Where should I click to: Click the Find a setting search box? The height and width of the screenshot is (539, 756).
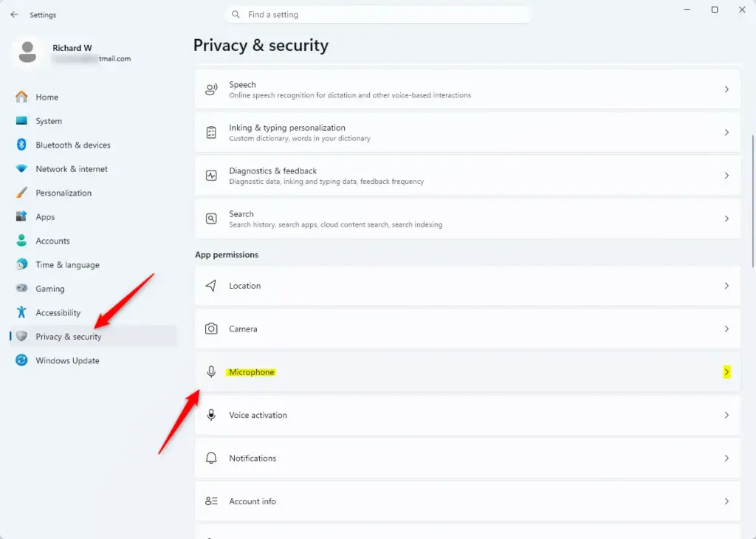click(x=378, y=15)
